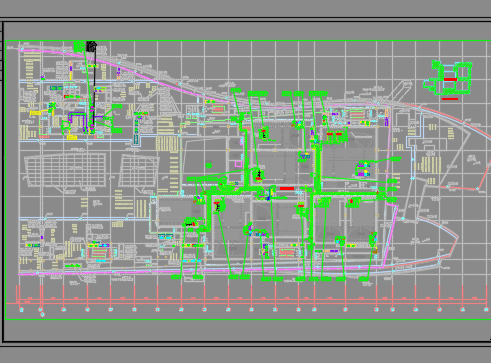Select the green drawing frame top edge
This screenshot has width=491, height=363.
[248, 40]
